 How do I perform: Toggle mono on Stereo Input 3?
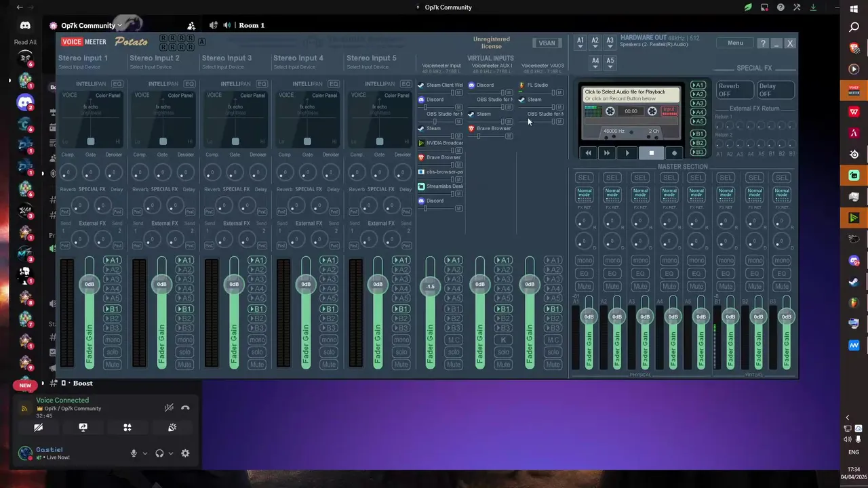[257, 340]
